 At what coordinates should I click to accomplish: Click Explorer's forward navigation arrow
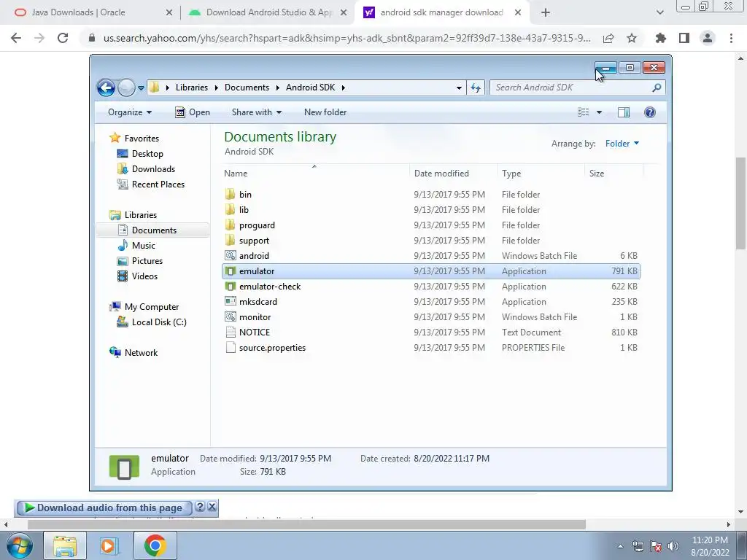click(x=126, y=87)
